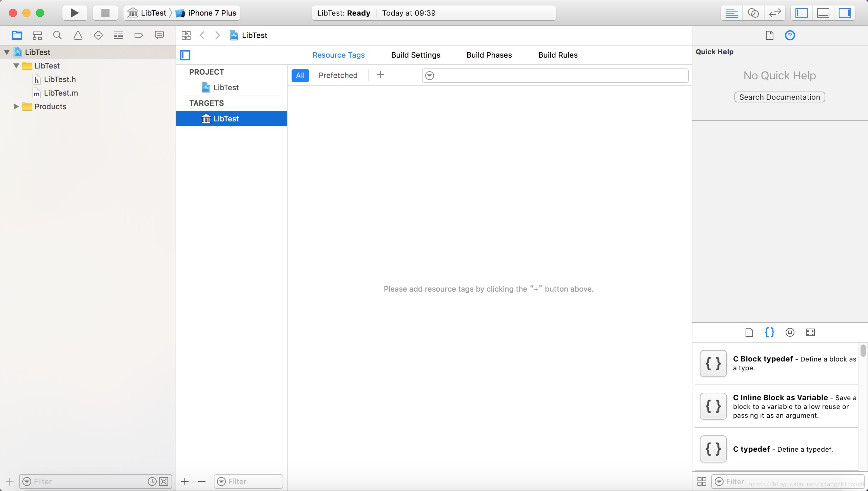Select the C Inline Block as Variable snippet
The width and height of the screenshot is (868, 491).
click(x=776, y=406)
